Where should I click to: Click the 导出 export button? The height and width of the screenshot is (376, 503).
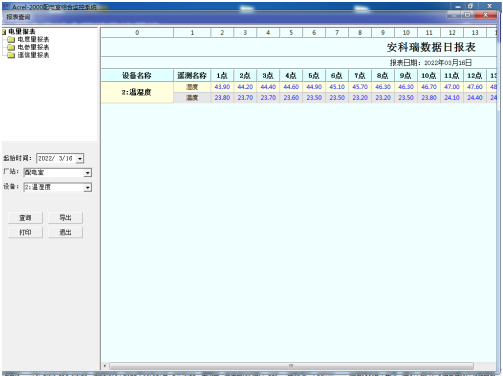pos(65,218)
